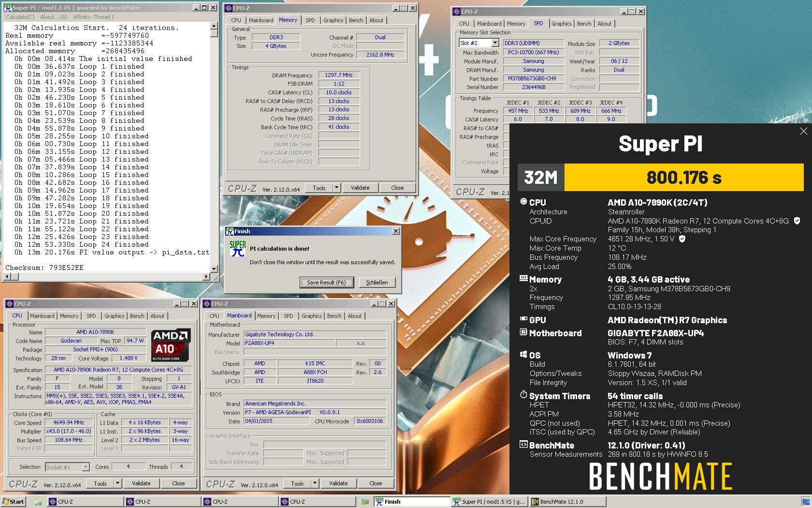
Task: Click the motherboard Model field "F2A88X-UP4"
Action: coord(289,343)
